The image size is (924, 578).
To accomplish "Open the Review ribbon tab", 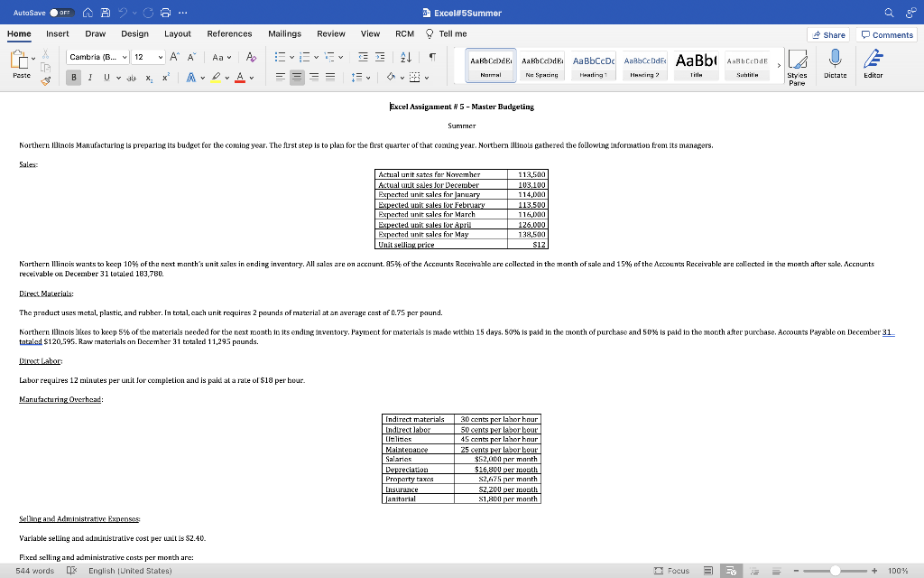I will (x=329, y=33).
